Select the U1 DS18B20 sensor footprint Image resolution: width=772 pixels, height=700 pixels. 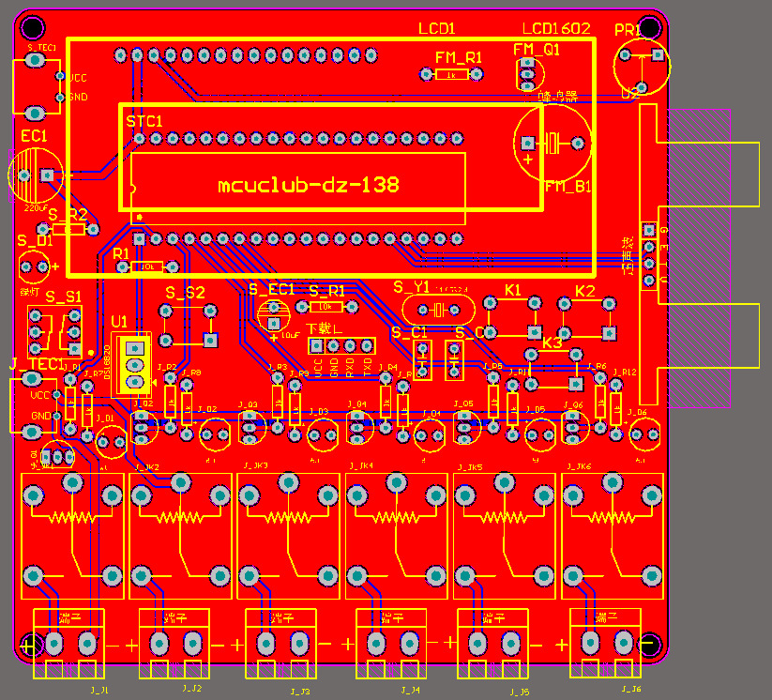coord(132,364)
